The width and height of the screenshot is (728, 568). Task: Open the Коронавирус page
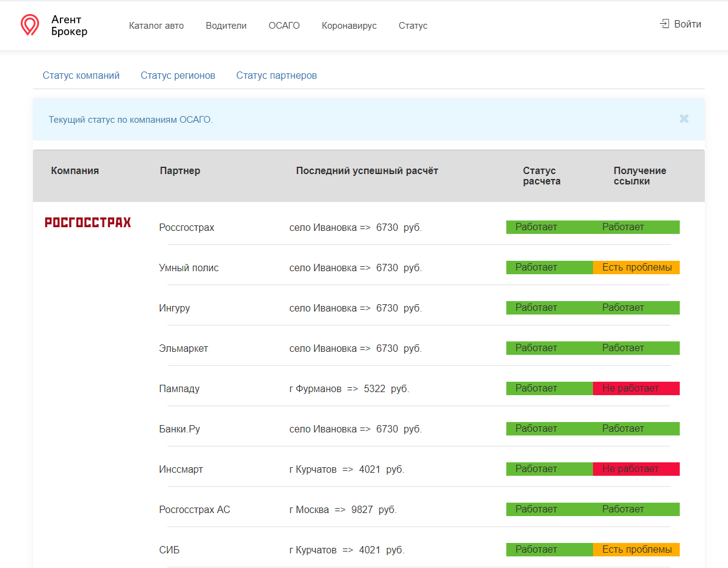tap(349, 26)
